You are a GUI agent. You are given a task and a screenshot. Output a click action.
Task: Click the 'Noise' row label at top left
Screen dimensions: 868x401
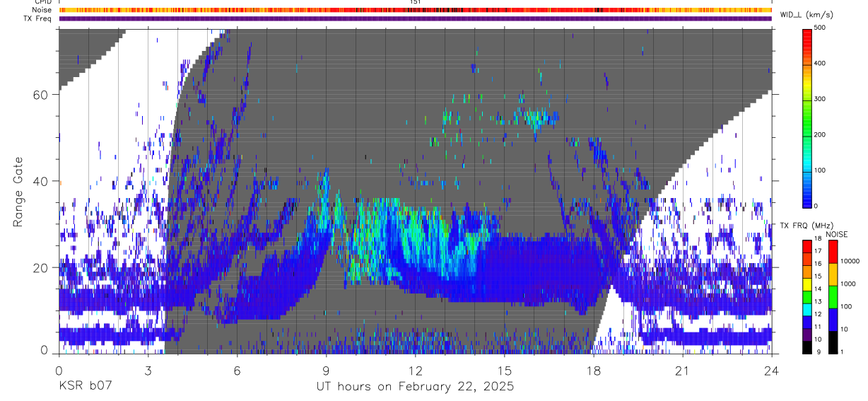(42, 10)
